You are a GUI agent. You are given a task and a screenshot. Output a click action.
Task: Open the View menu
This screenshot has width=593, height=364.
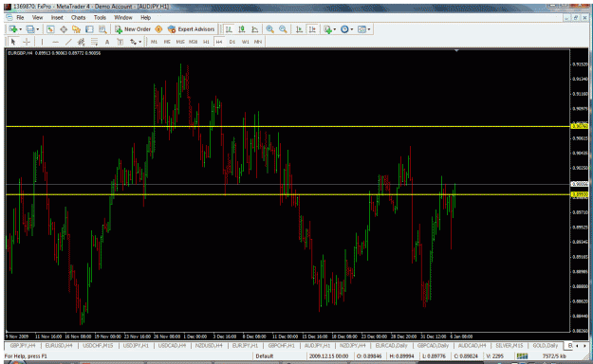pos(37,18)
